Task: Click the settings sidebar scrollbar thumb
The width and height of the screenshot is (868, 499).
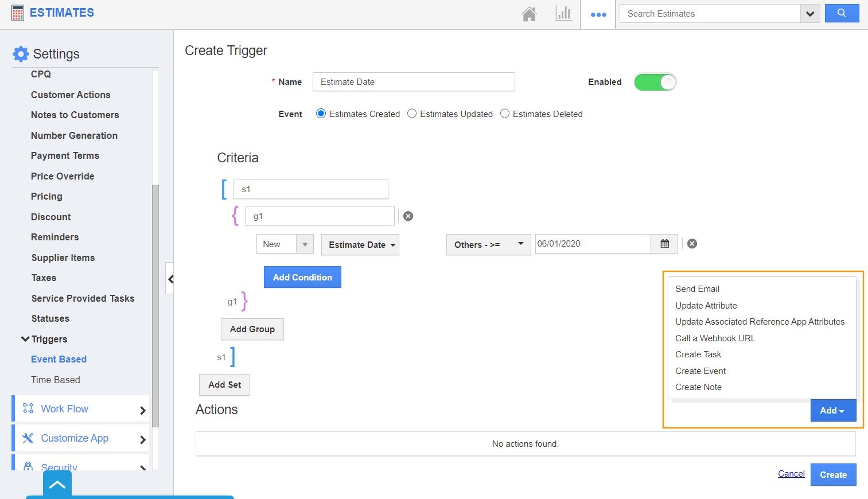Action: click(x=155, y=305)
